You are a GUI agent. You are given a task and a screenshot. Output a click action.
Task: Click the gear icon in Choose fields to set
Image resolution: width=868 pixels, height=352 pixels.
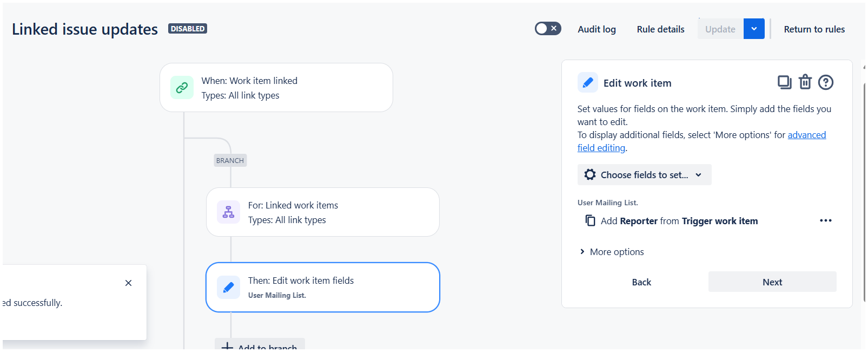(x=590, y=174)
